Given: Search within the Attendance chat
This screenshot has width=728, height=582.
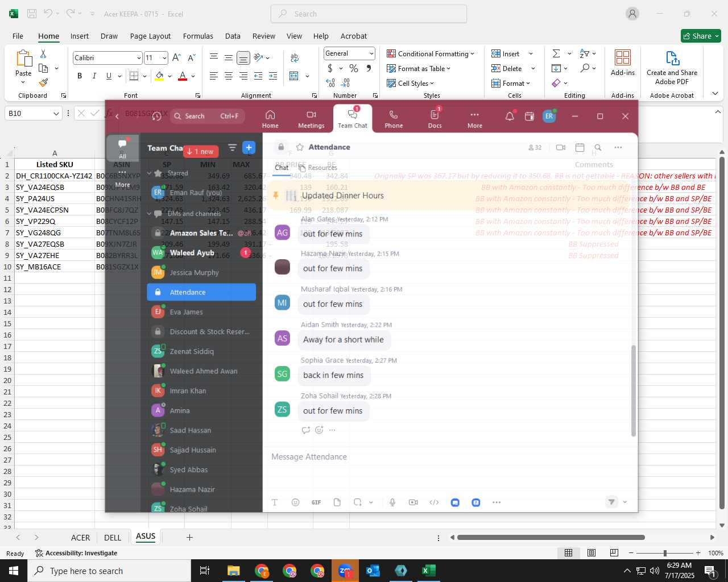Looking at the screenshot, I should [x=598, y=147].
